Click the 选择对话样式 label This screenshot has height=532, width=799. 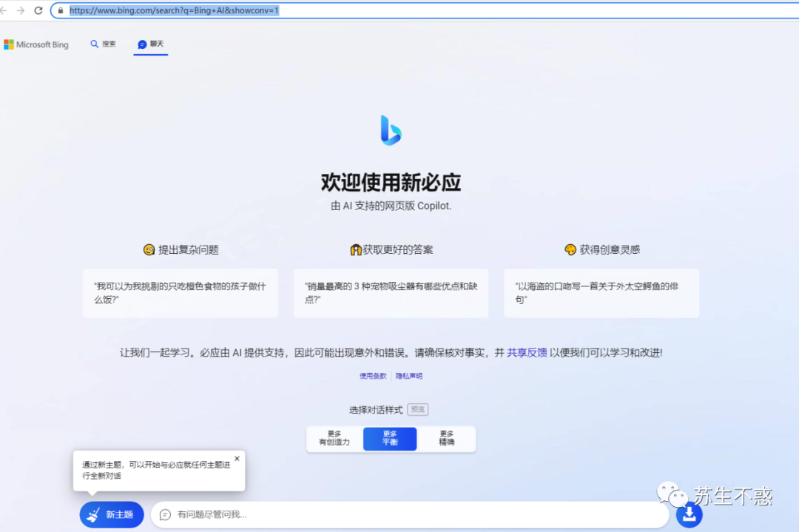click(x=376, y=410)
